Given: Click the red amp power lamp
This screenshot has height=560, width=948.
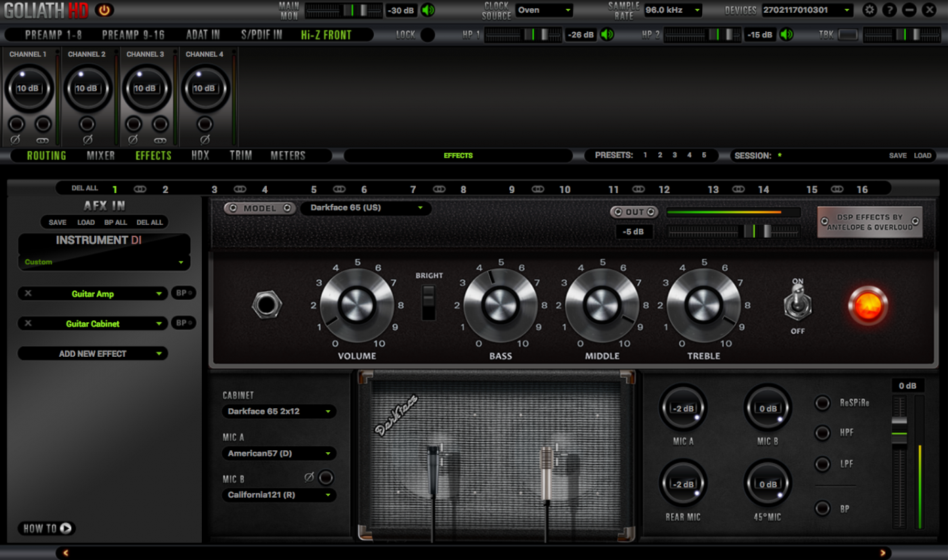Looking at the screenshot, I should click(867, 305).
